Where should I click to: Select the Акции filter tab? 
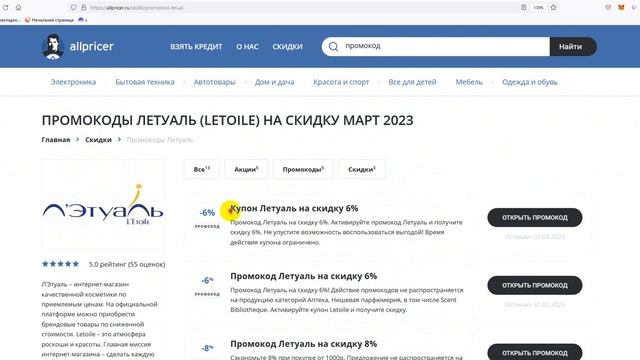click(246, 169)
